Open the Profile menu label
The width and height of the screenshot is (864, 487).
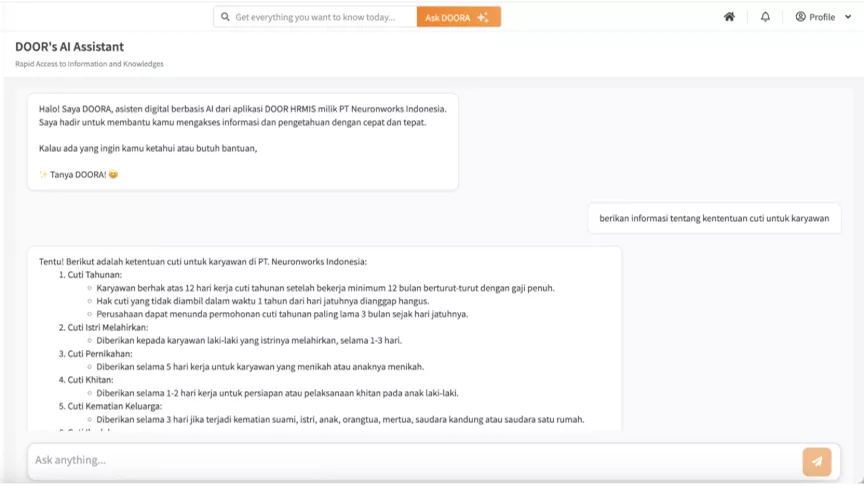(x=822, y=17)
